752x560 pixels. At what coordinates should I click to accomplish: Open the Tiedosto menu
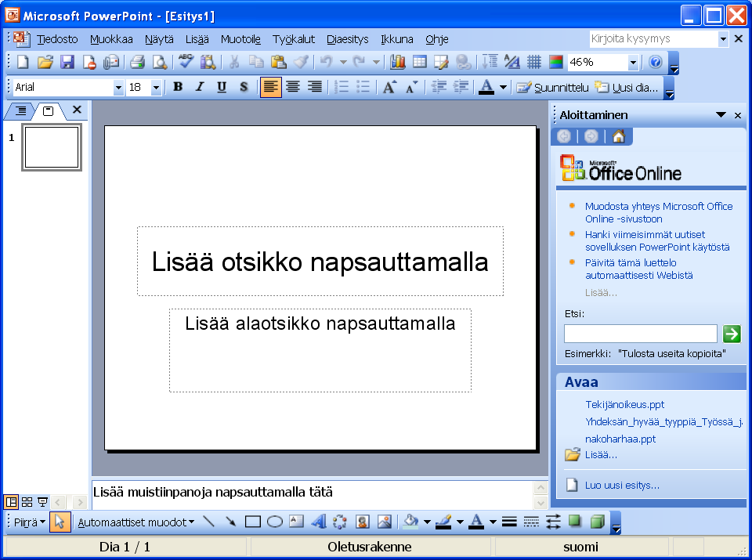(57, 39)
